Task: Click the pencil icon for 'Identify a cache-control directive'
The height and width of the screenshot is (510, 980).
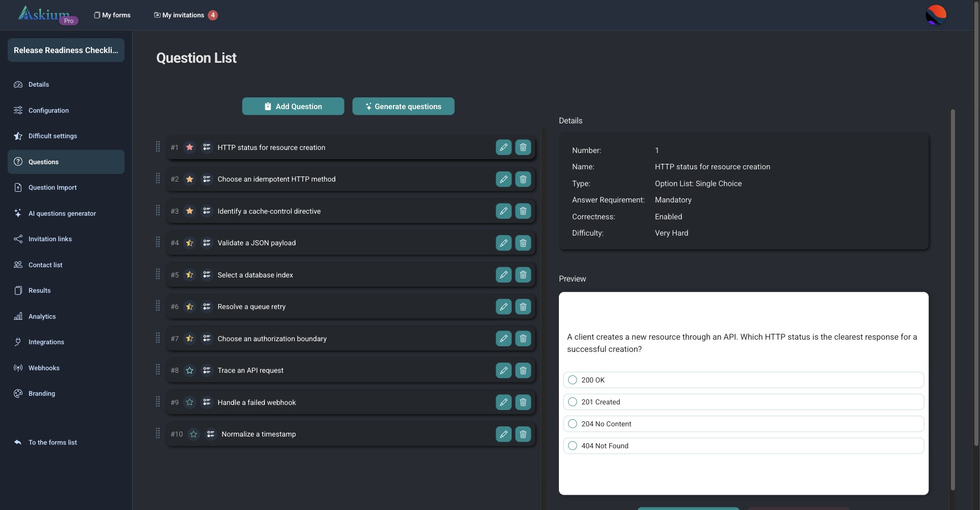Action: (503, 211)
